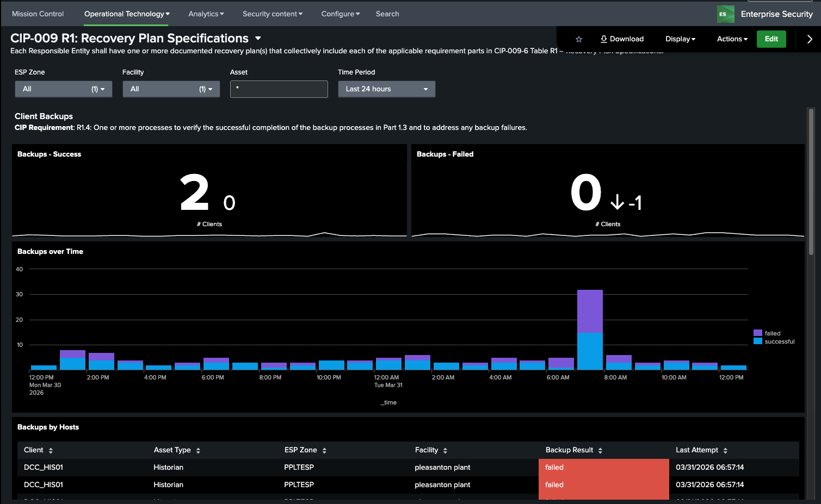
Task: Open the ESP Zone dropdown filter
Action: pos(63,89)
